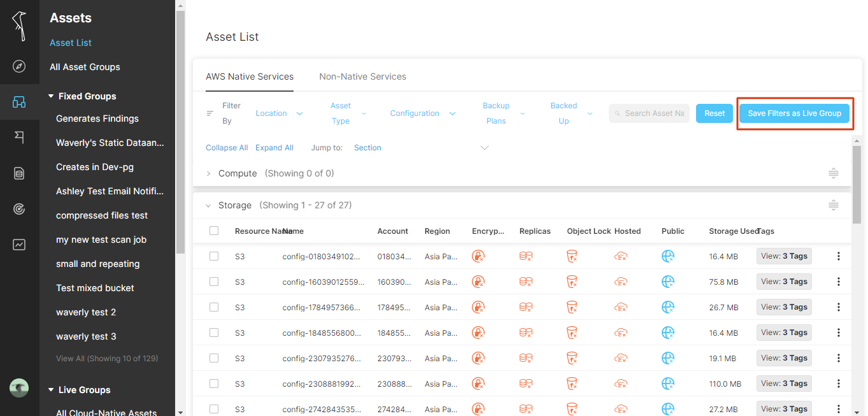Open the flag-shaped nav icon
Image resolution: width=868 pixels, height=416 pixels.
coord(19,137)
